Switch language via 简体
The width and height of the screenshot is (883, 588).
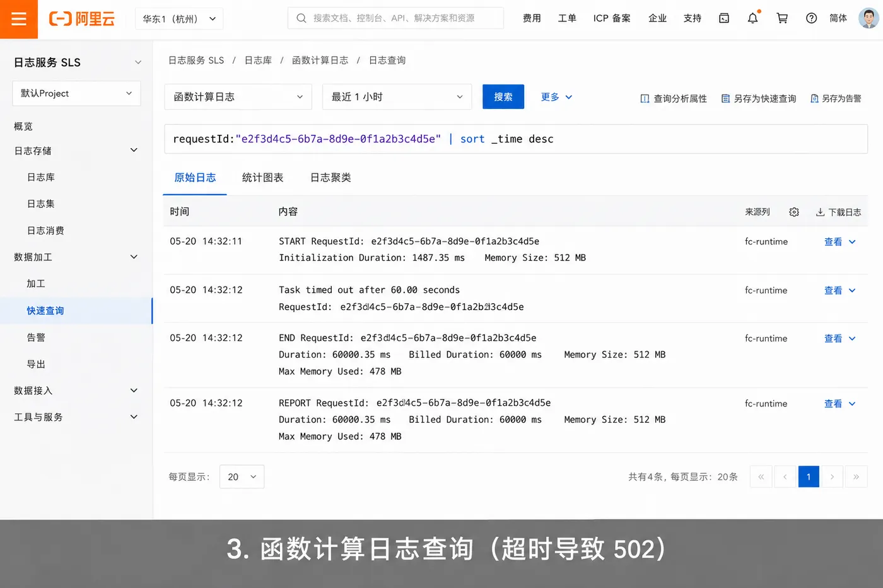tap(838, 18)
